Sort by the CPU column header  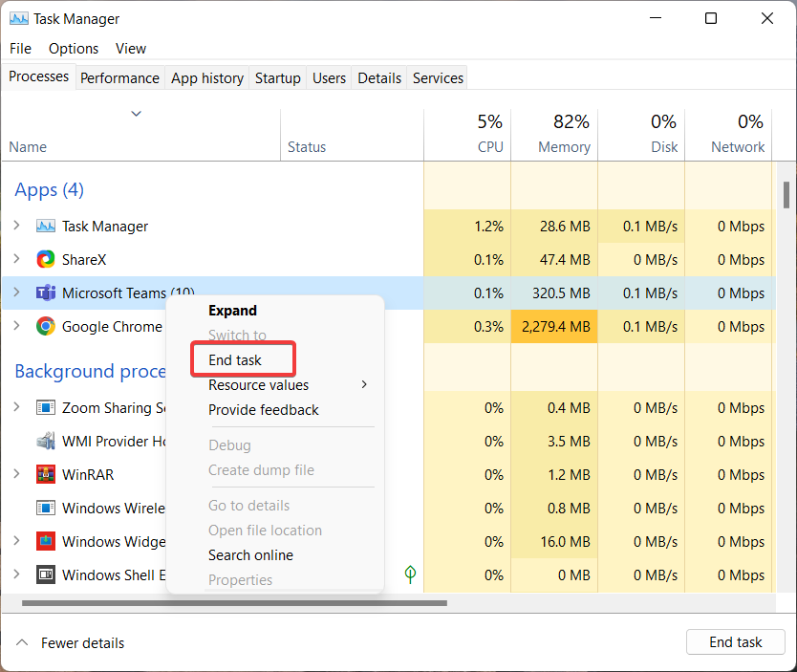[x=467, y=135]
